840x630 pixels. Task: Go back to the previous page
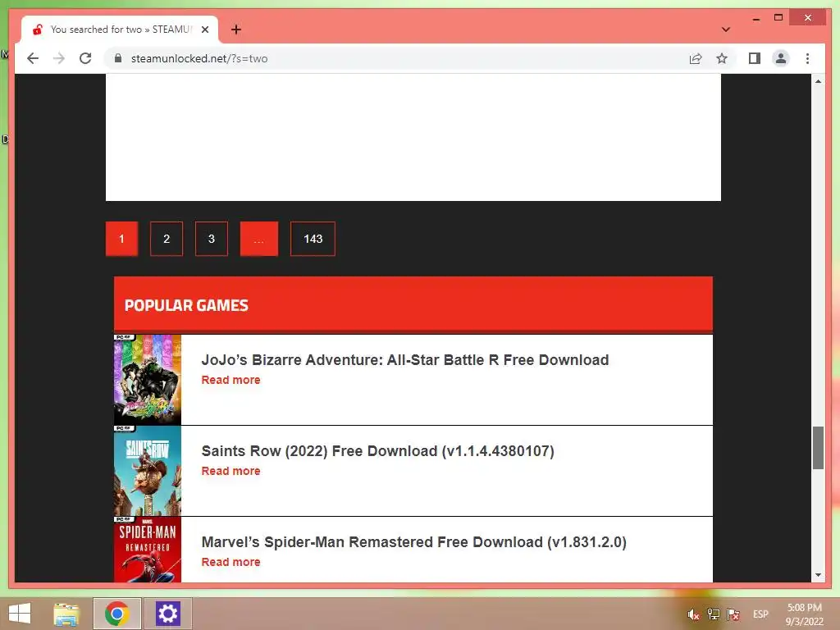(x=33, y=58)
